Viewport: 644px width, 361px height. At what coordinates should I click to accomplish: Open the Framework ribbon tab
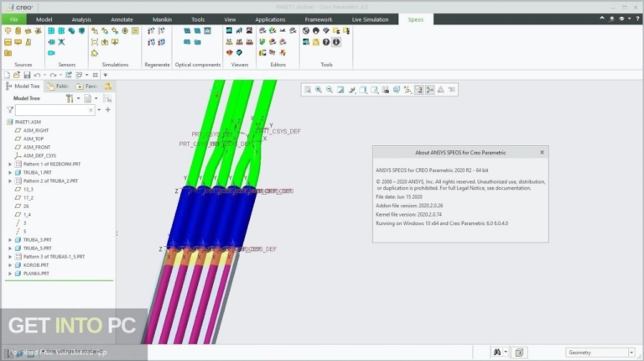[319, 19]
